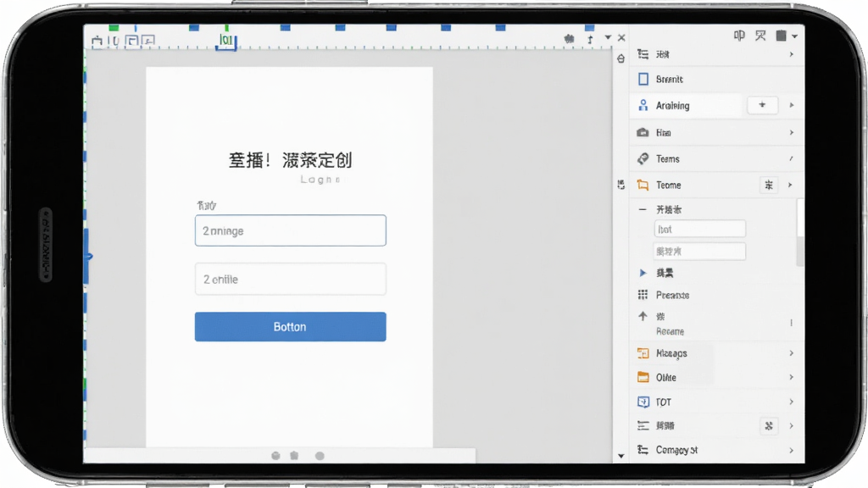Click the camera icon beside Hian
Image resolution: width=868 pixels, height=488 pixels.
pos(643,132)
